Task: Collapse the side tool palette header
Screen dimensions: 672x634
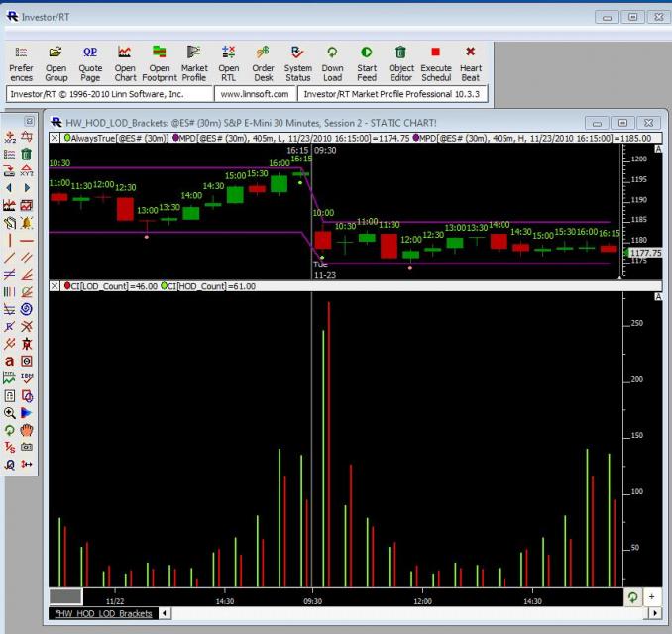Action: point(30,120)
